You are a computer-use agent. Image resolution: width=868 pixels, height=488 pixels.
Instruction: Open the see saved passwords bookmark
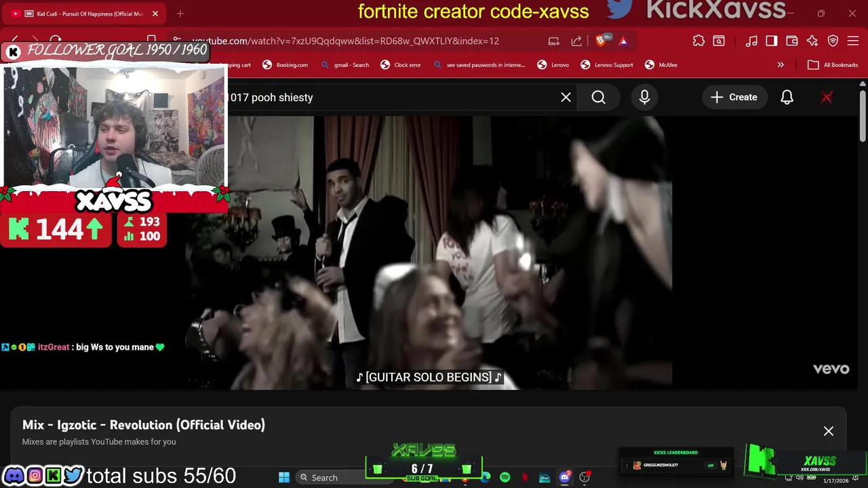[479, 65]
